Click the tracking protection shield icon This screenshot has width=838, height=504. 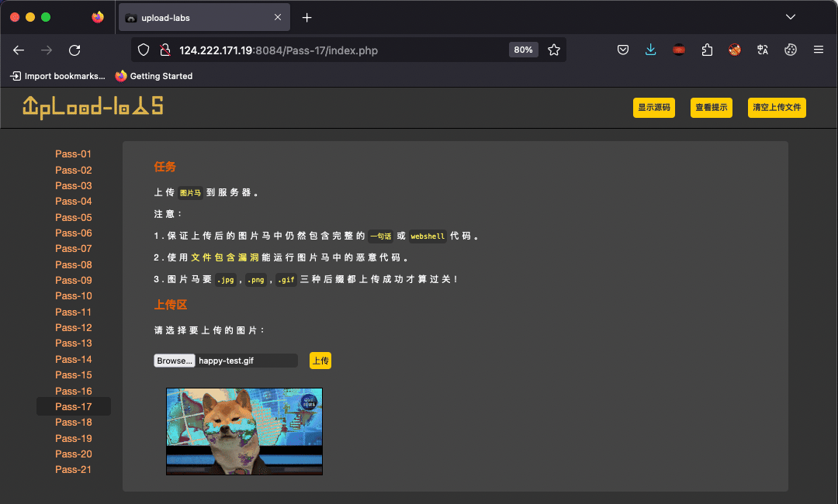coord(144,50)
